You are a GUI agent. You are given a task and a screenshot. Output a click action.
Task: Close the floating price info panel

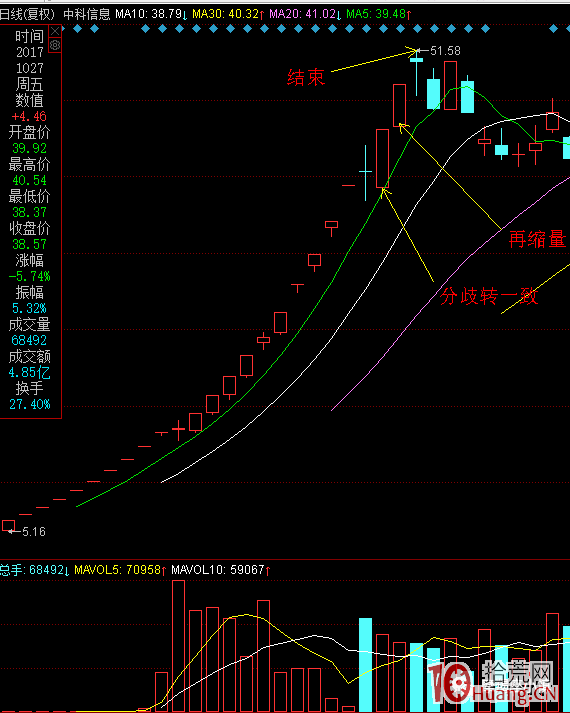[x=55, y=31]
